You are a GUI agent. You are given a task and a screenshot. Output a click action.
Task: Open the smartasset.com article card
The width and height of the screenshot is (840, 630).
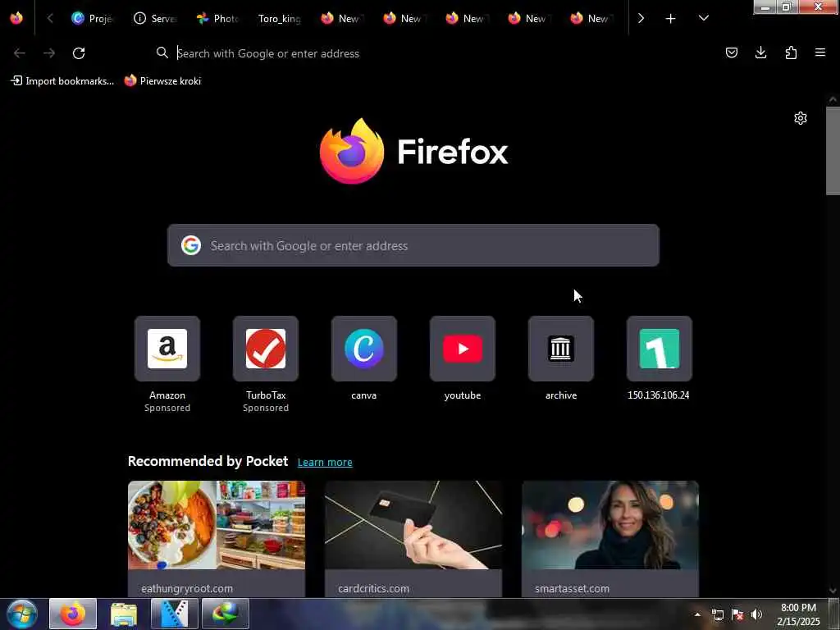tap(610, 538)
